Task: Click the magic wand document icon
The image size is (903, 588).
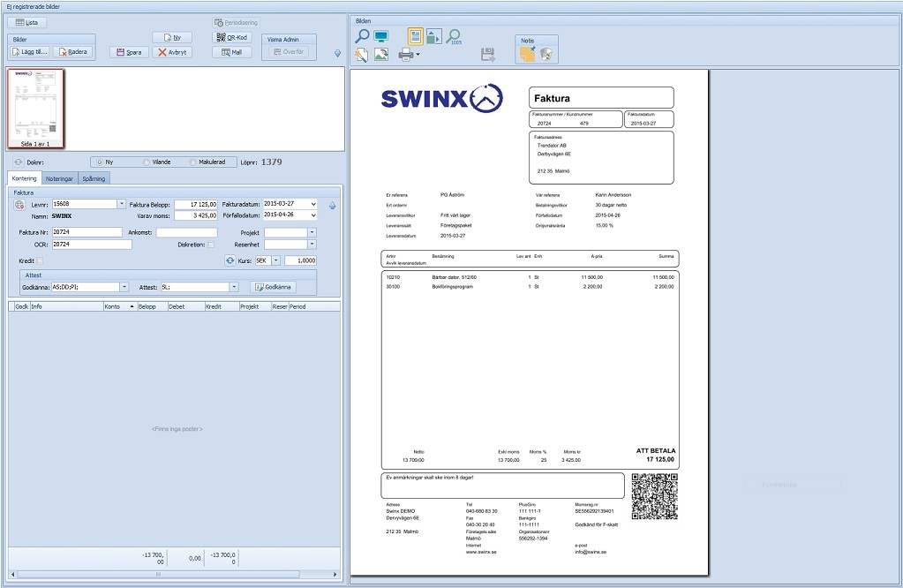Action: [x=362, y=55]
